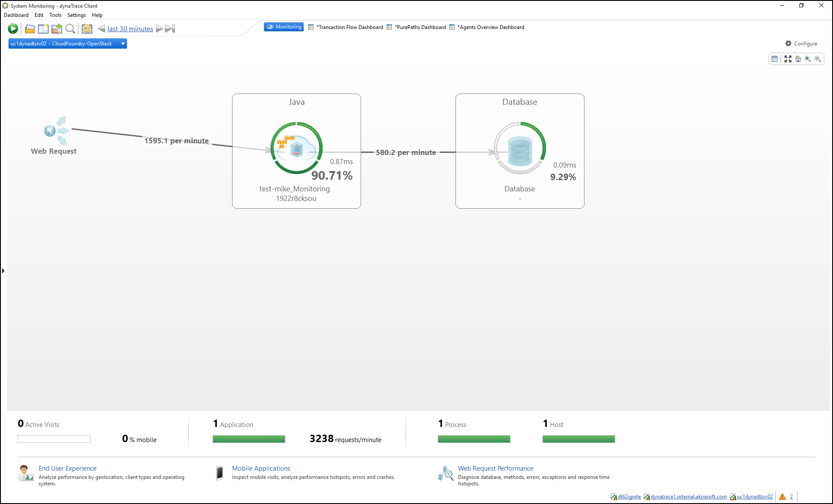Open the Help menu
Screen dimensions: 833x504
(97, 15)
